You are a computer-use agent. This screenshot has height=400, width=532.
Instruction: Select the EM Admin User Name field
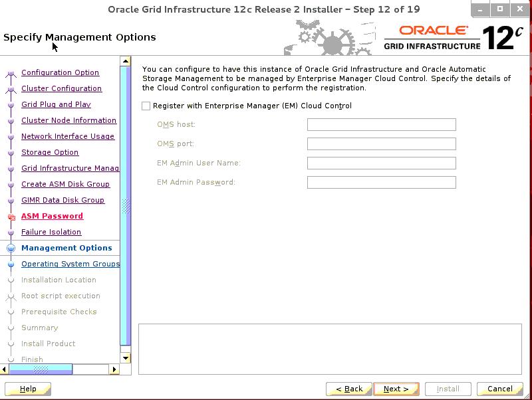pyautogui.click(x=381, y=163)
